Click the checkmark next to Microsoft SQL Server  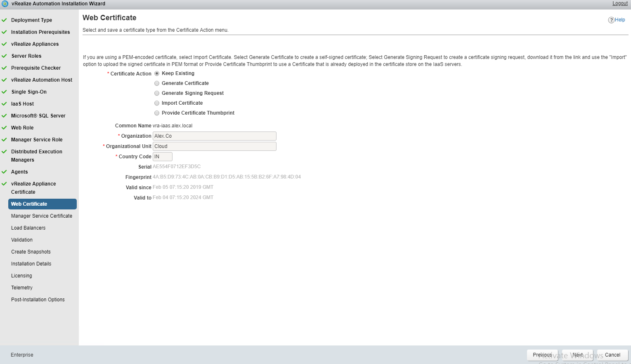click(4, 116)
